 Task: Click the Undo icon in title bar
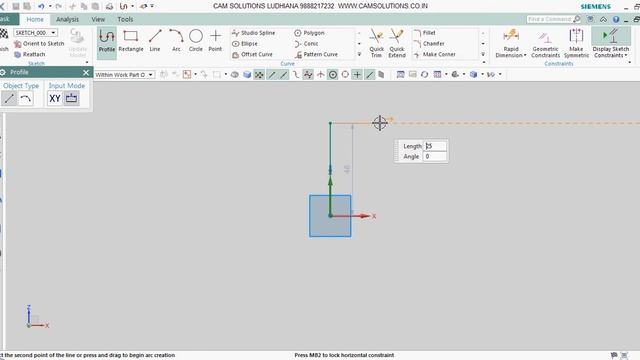pos(42,6)
